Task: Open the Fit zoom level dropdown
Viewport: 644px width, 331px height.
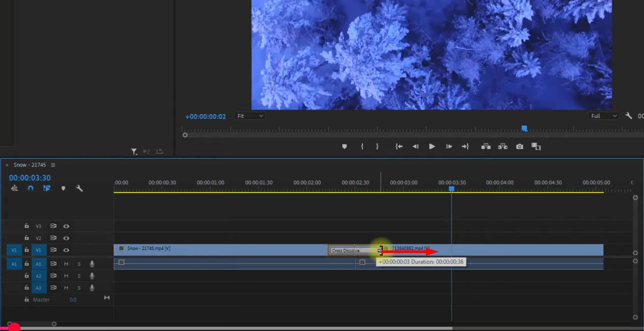Action: [250, 116]
